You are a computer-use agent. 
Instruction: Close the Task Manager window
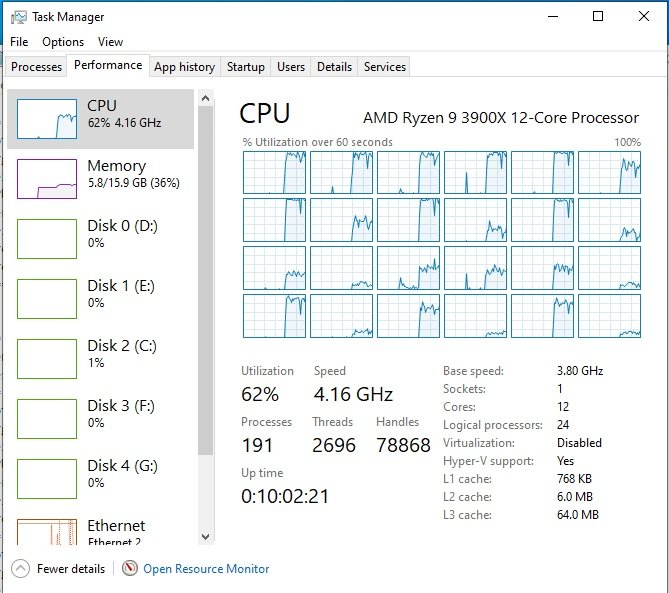(x=644, y=16)
